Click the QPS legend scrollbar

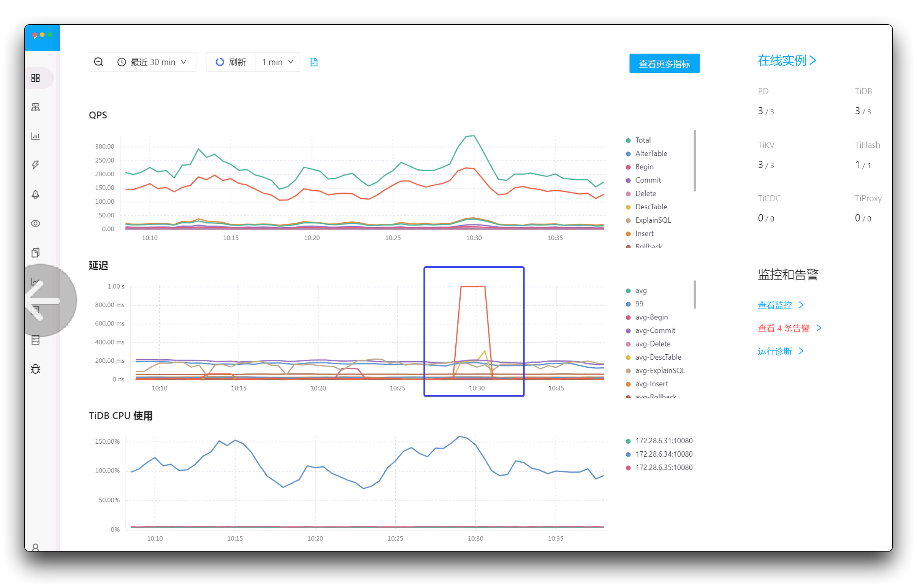pyautogui.click(x=695, y=160)
